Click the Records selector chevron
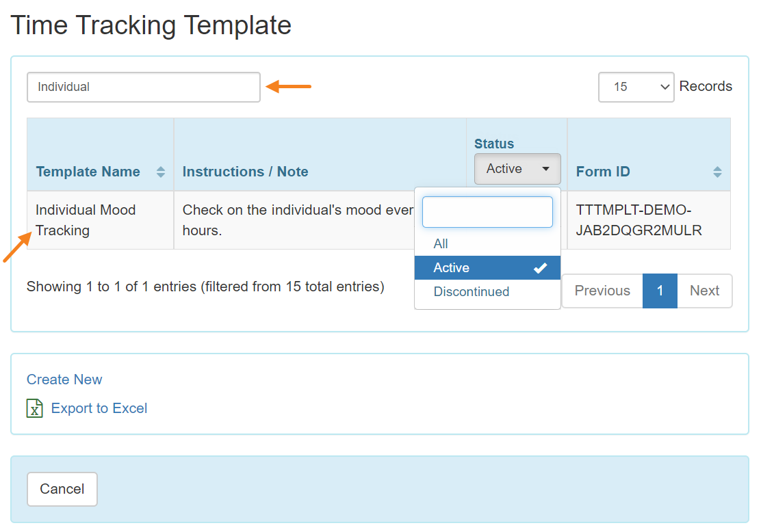The height and width of the screenshot is (532, 761). tap(664, 87)
